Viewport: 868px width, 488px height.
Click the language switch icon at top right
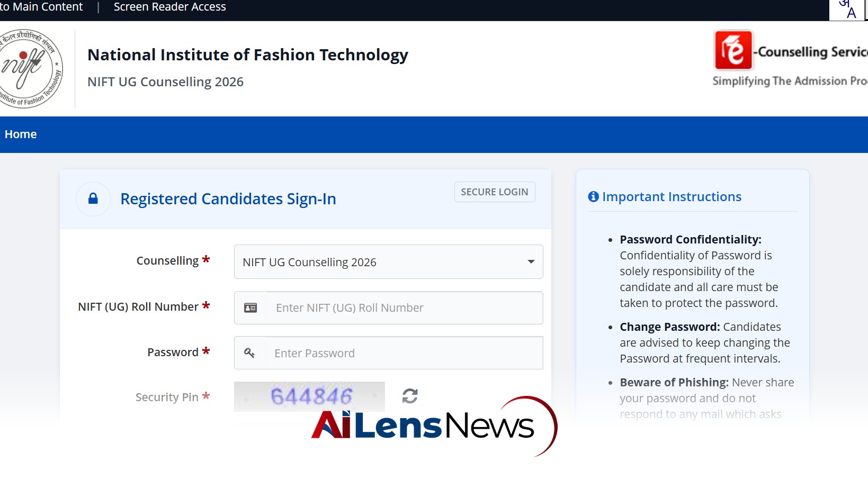[x=847, y=9]
